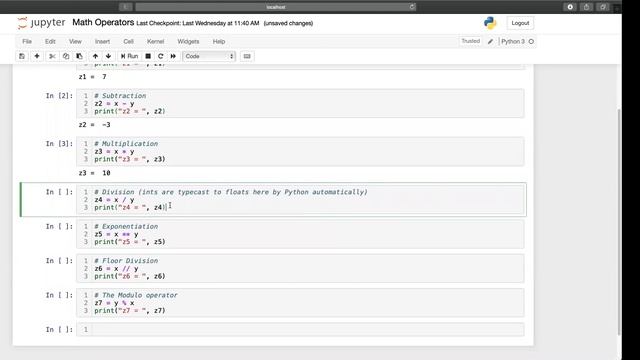Restart and run all cells icon
640x360 pixels.
[x=173, y=56]
